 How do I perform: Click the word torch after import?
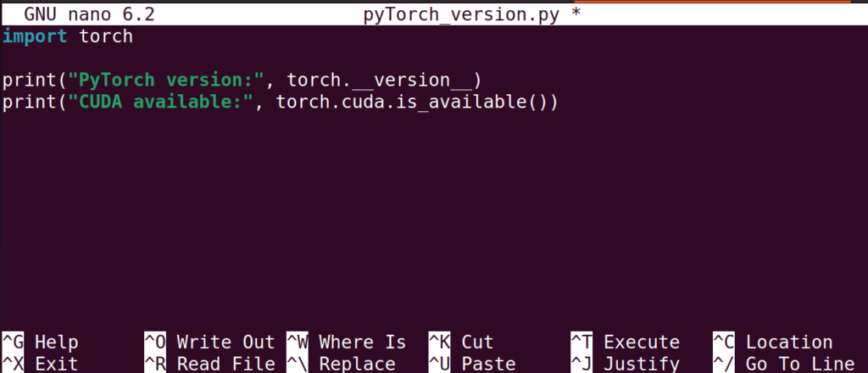coord(106,36)
